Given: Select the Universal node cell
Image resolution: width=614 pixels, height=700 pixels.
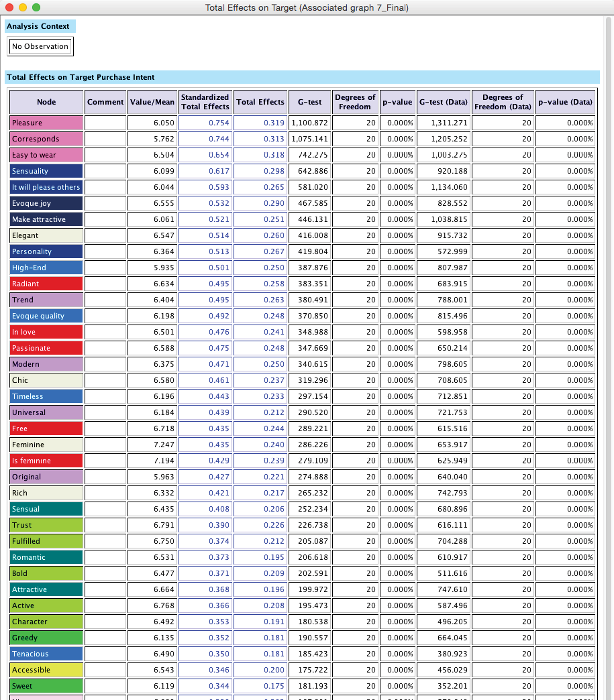Looking at the screenshot, I should tap(46, 412).
